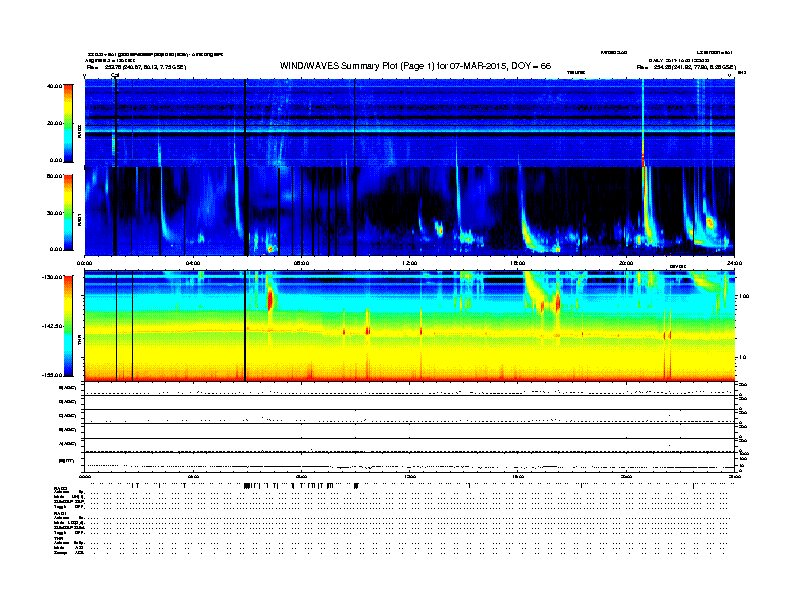Viewport: 792px width, 612px height.
Task: Click the 100 tick on TNR right axis
Action: [744, 296]
